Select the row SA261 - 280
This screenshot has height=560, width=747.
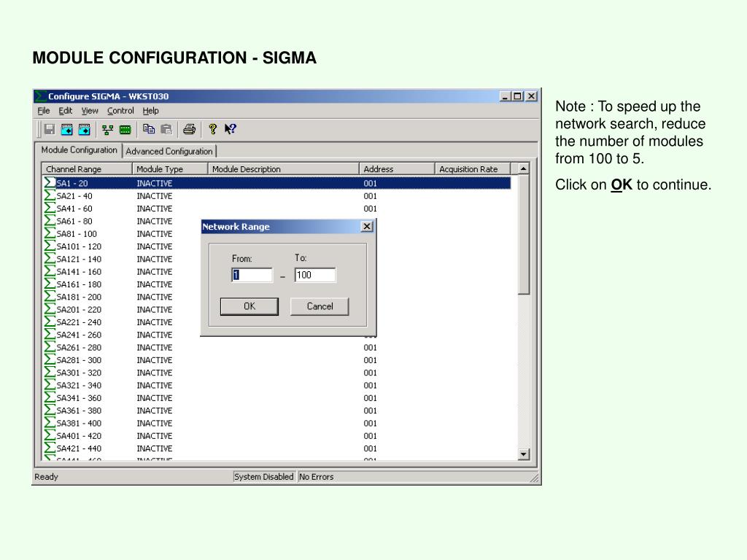click(276, 347)
